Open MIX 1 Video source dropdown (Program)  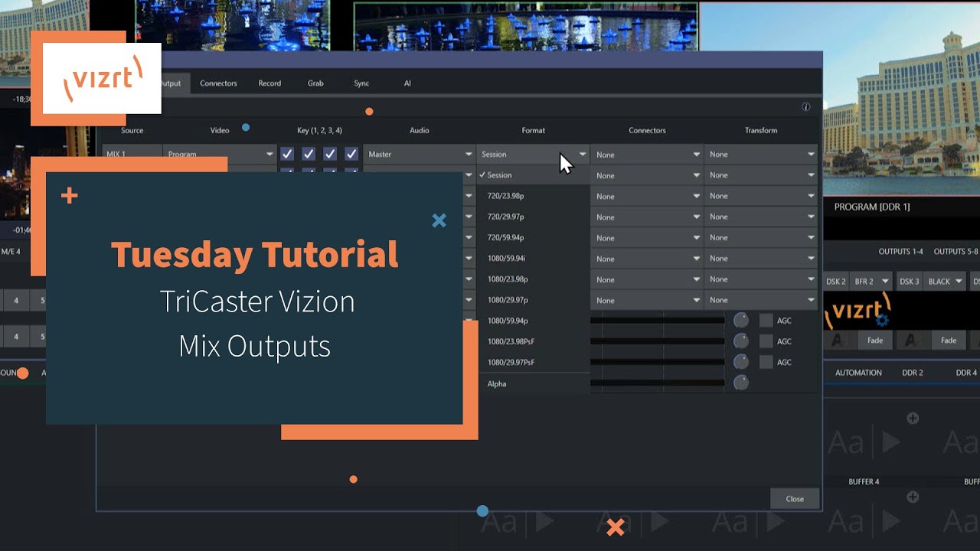coord(220,154)
